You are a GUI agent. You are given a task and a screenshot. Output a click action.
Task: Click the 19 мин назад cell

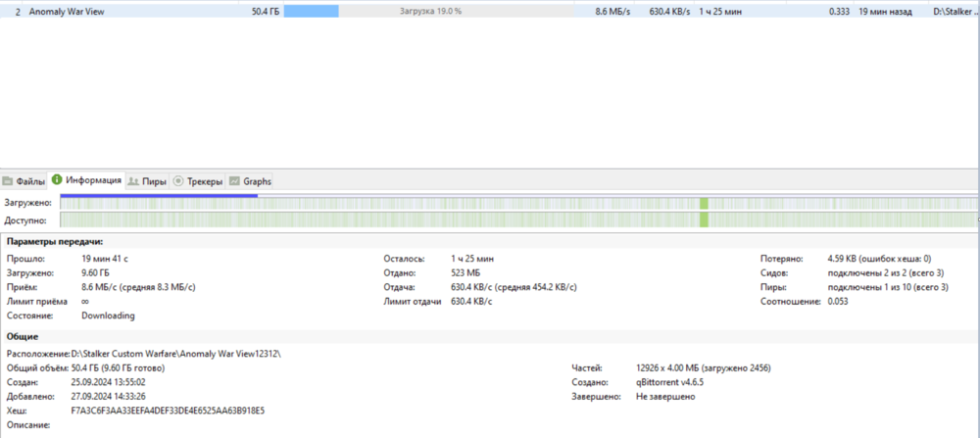[x=885, y=11]
